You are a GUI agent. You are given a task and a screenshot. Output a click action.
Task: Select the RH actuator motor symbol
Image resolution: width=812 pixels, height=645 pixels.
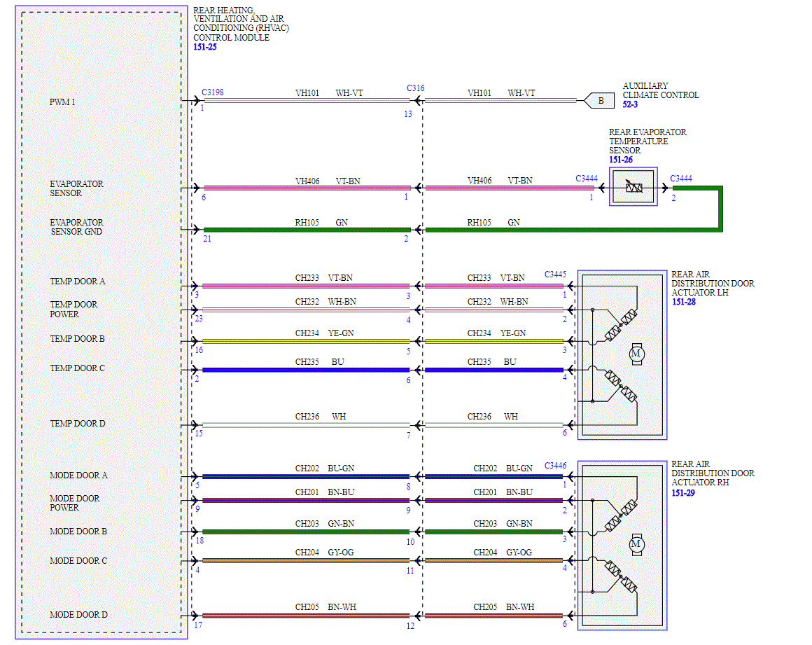(636, 544)
